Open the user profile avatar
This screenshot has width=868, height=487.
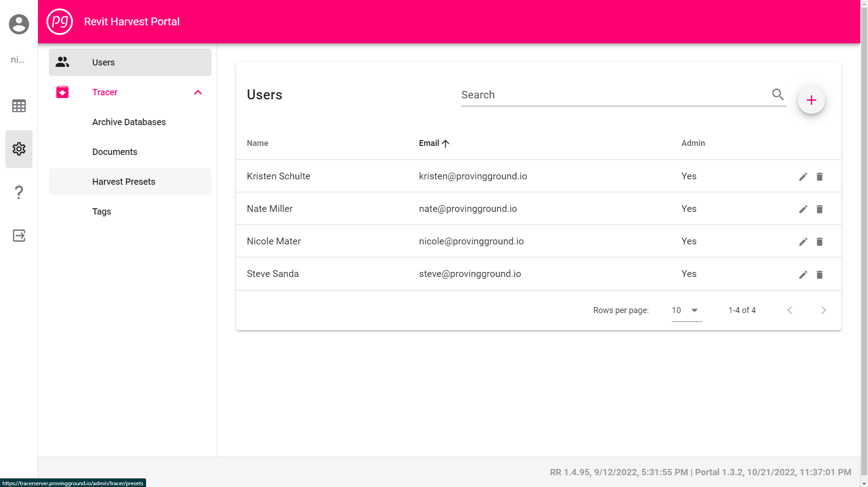19,24
